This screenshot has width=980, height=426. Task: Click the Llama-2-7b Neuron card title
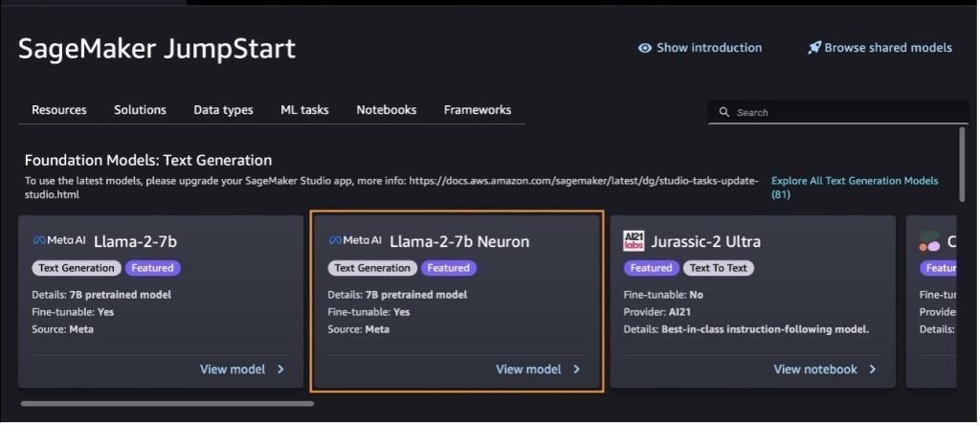pyautogui.click(x=459, y=241)
